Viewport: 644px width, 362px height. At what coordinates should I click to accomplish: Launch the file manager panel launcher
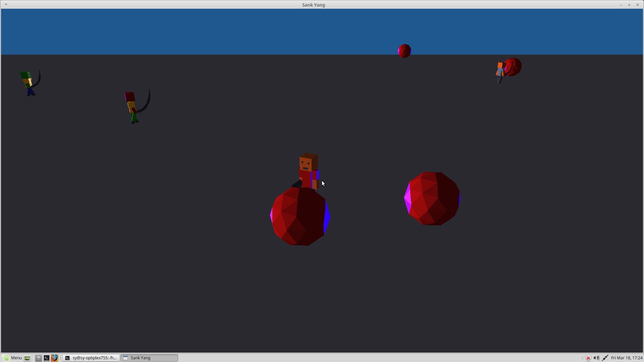point(39,358)
